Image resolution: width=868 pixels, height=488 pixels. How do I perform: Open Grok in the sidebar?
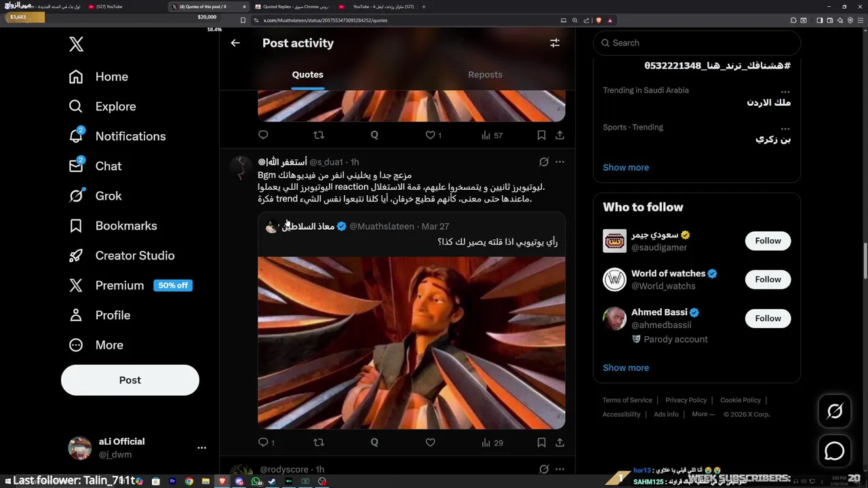click(x=95, y=196)
